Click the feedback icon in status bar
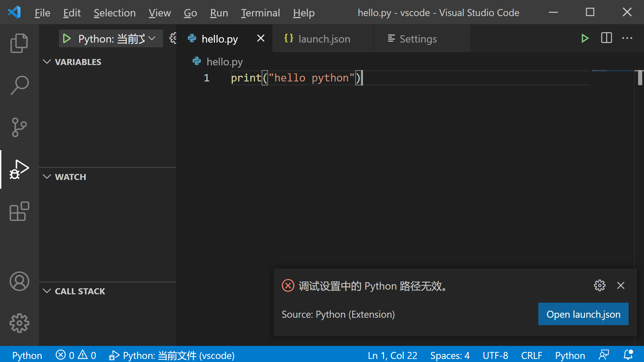The image size is (644, 362). click(604, 355)
